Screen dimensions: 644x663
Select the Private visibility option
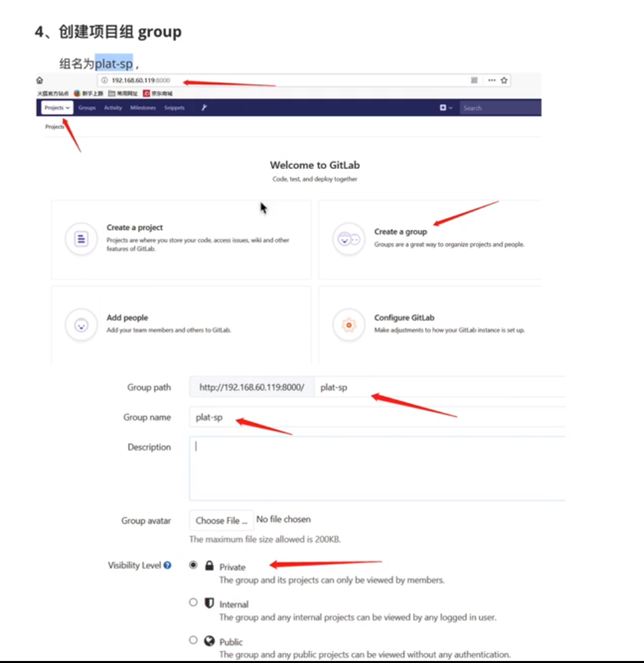193,564
